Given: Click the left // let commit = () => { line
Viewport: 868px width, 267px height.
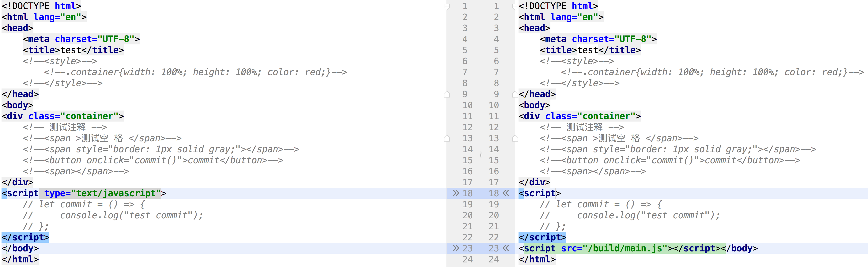Looking at the screenshot, I should [x=84, y=204].
